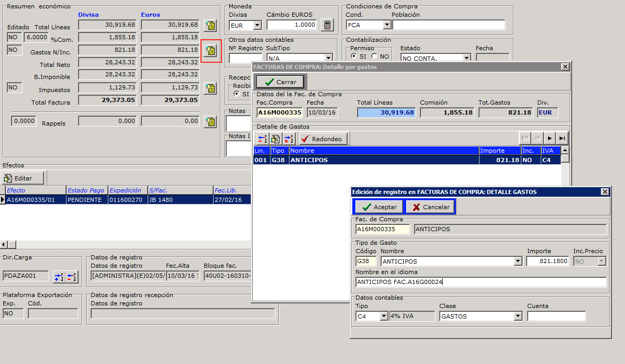The height and width of the screenshot is (364, 625).
Task: Select the Permiso NO radio button
Action: click(x=374, y=56)
